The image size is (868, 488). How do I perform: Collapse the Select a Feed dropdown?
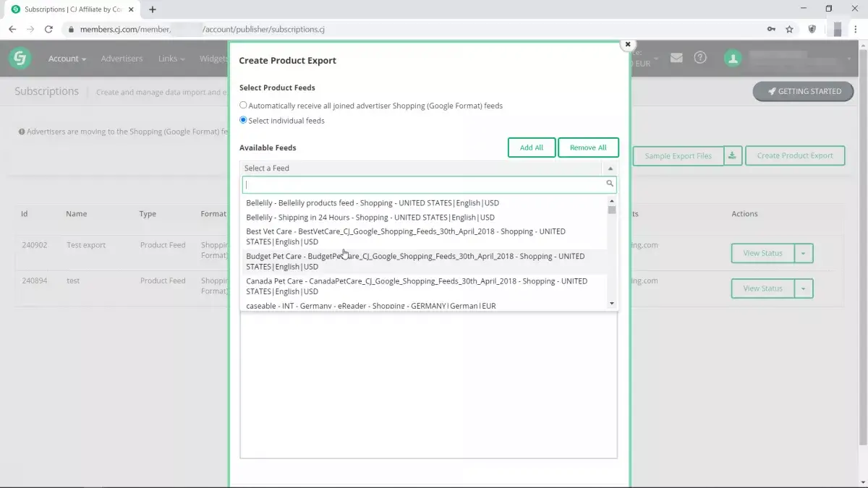610,168
